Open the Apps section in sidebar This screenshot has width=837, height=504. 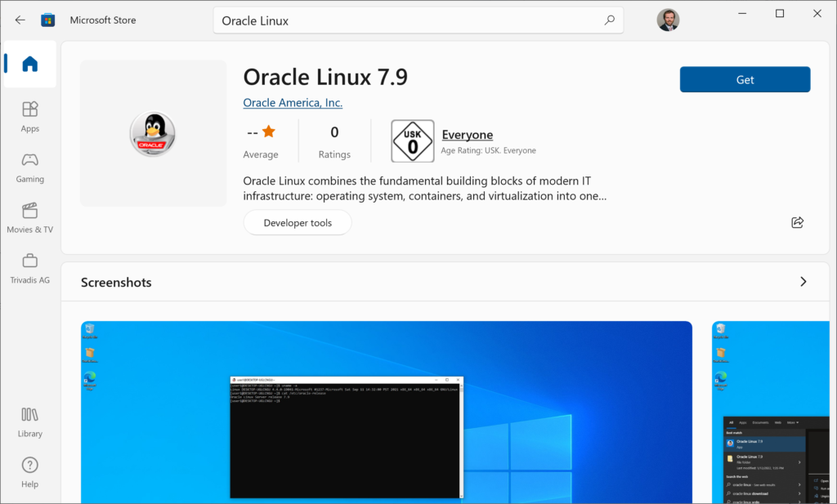(30, 117)
